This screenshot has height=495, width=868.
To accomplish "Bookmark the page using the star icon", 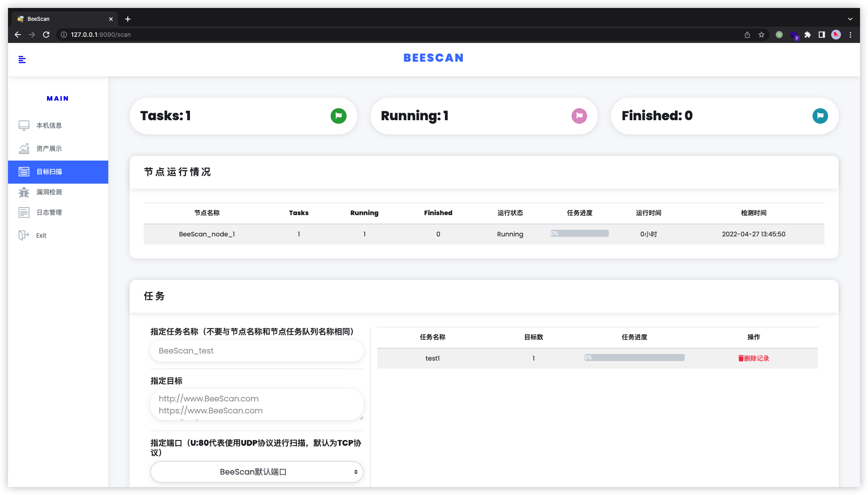I will click(761, 35).
